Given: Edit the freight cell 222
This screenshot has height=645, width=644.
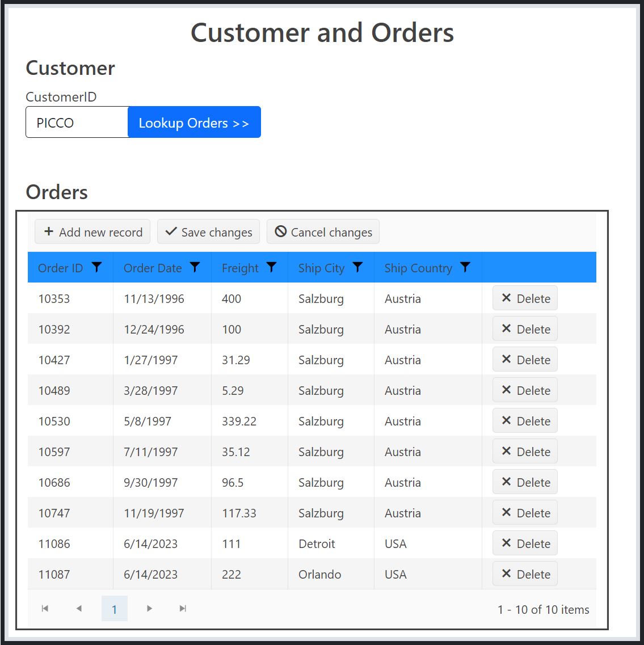Looking at the screenshot, I should [249, 574].
